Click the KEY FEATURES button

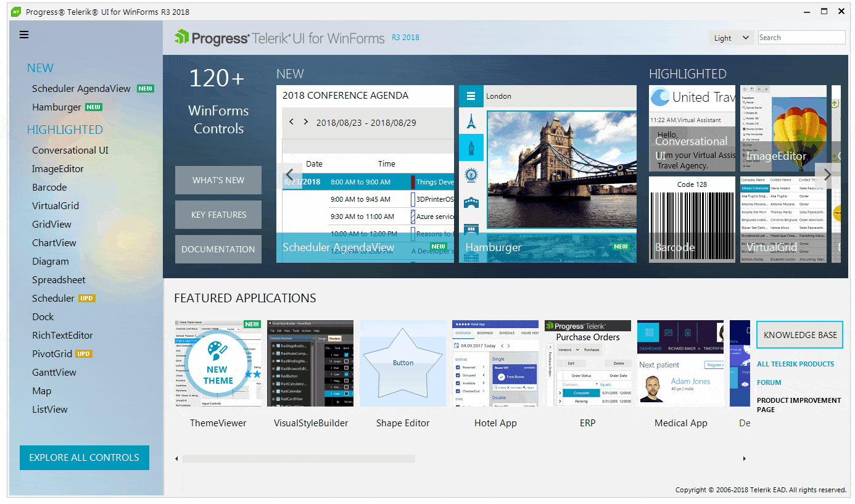tap(218, 215)
